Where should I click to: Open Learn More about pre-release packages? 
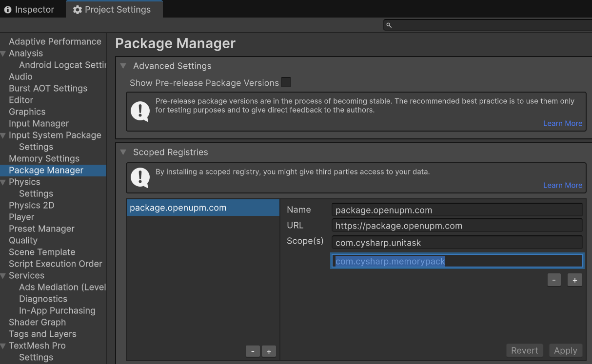coord(562,123)
